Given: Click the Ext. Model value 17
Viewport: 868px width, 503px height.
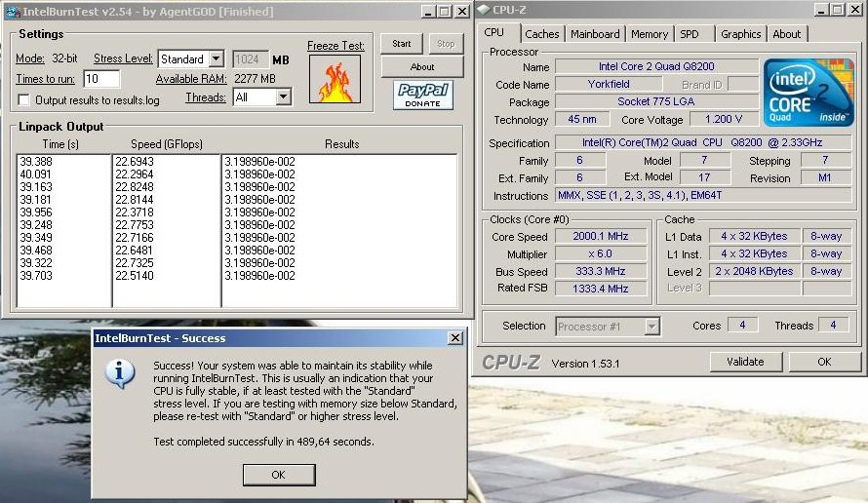Looking at the screenshot, I should pos(704,177).
